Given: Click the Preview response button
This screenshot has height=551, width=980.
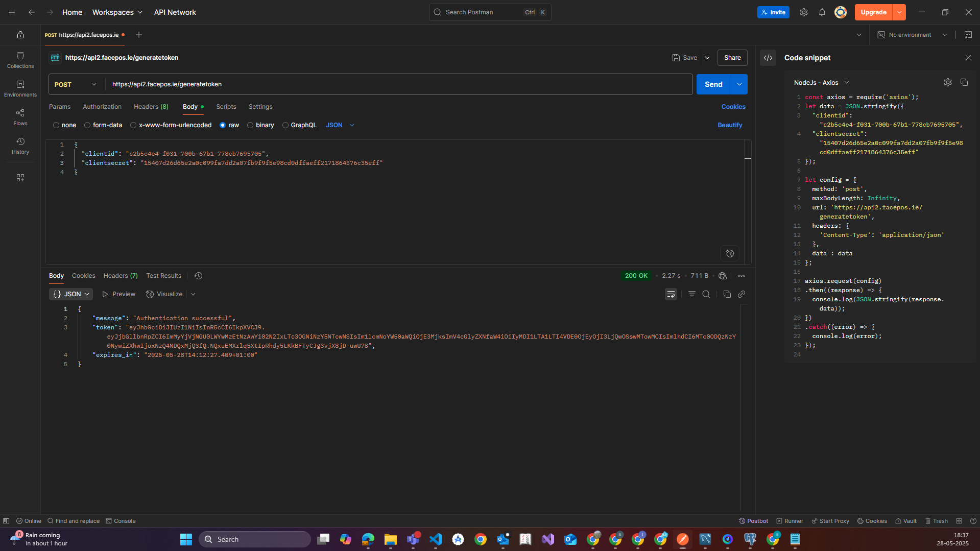Looking at the screenshot, I should 119,294.
